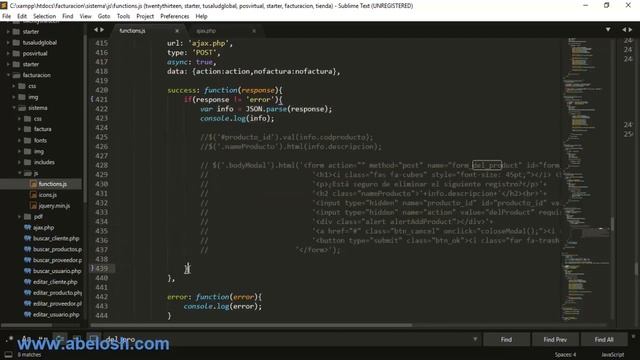Screen dimensions: 640x360
Task: Open buscar_proveedor file in sidebar
Action: tap(58, 260)
